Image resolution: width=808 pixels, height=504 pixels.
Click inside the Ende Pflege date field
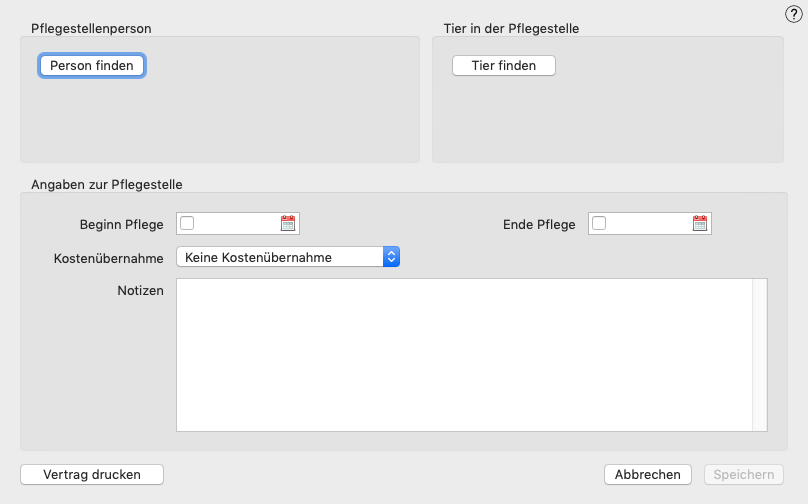(649, 223)
